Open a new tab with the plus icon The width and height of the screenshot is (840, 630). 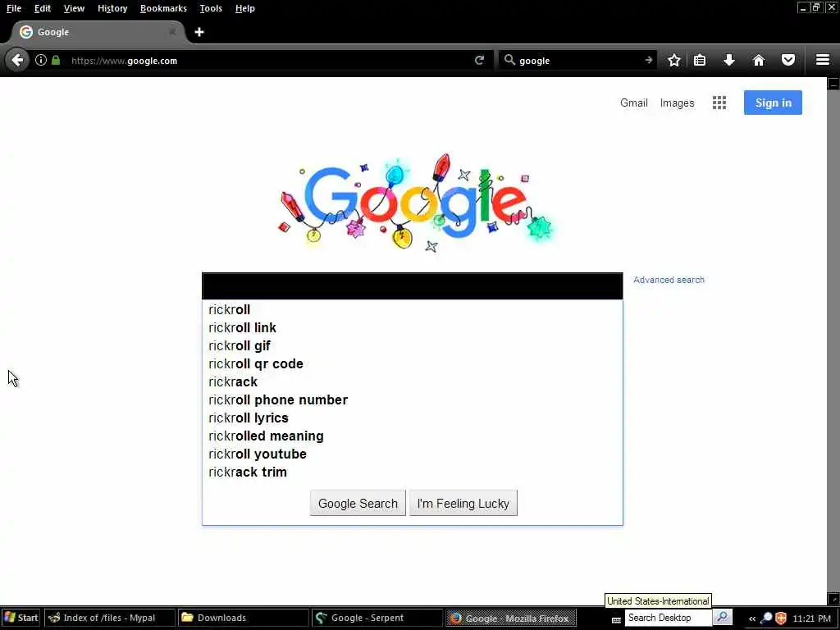199,32
